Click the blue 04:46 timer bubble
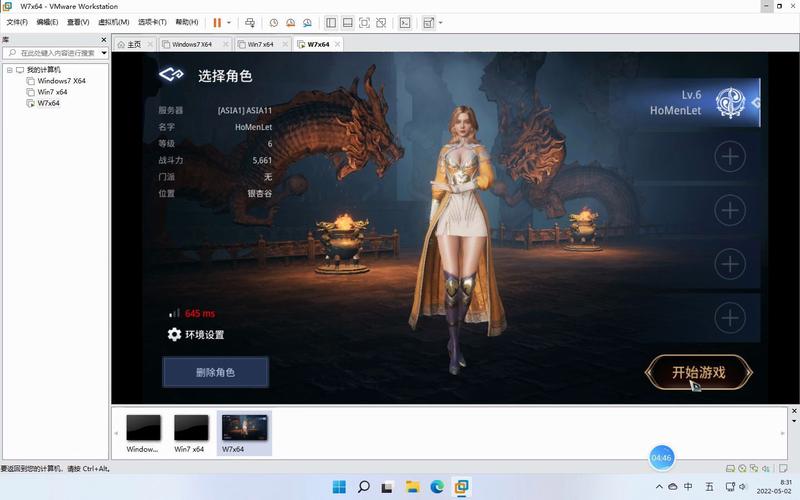The height and width of the screenshot is (500, 800). (x=662, y=458)
